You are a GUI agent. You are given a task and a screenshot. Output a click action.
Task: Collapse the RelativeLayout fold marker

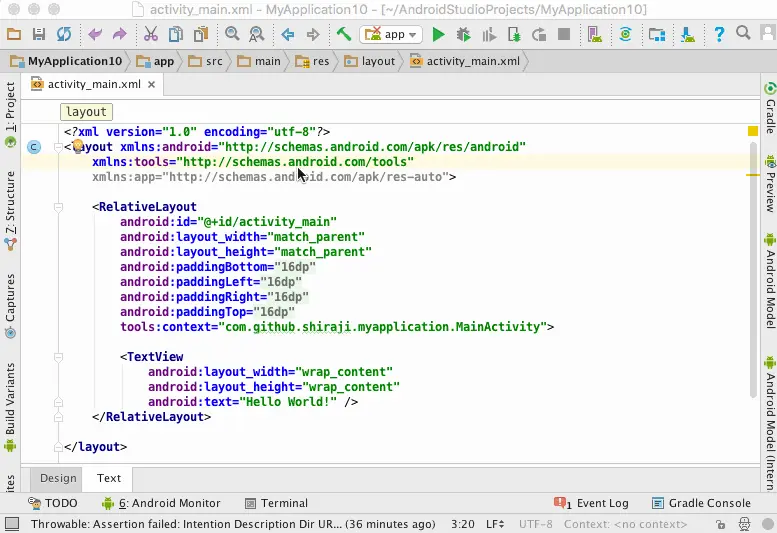tap(58, 207)
